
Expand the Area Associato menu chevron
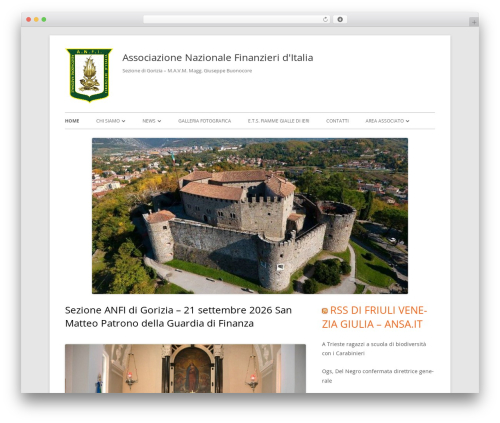click(x=407, y=121)
